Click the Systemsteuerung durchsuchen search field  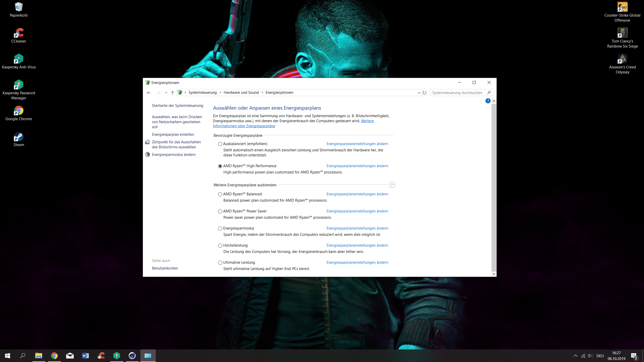tap(457, 93)
